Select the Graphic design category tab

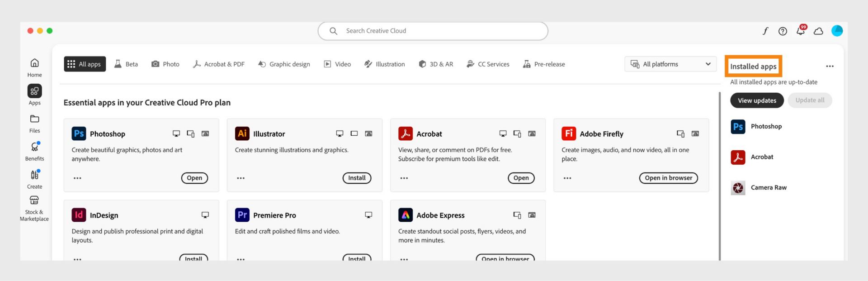pos(284,64)
